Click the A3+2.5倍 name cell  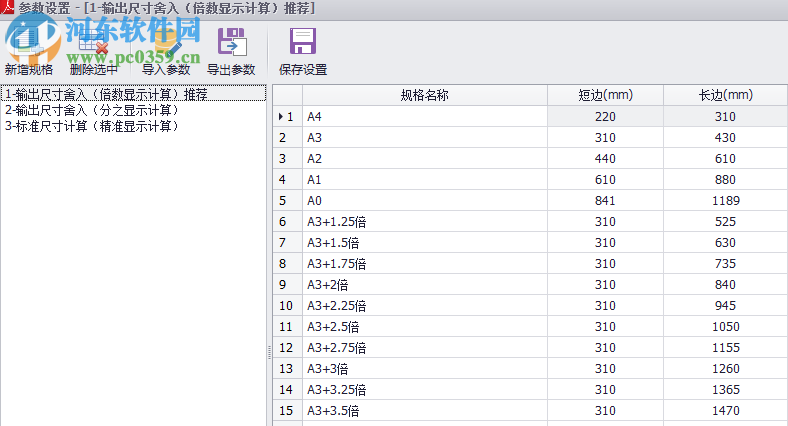(425, 327)
